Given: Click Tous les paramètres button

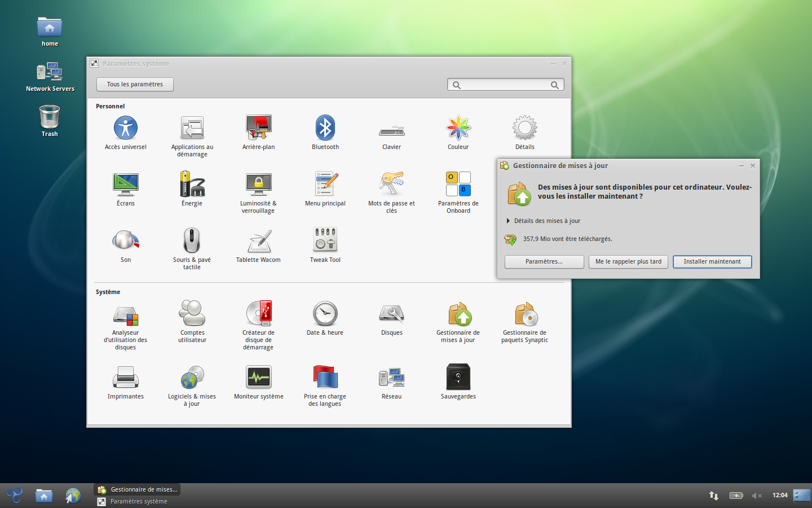Looking at the screenshot, I should pos(135,85).
